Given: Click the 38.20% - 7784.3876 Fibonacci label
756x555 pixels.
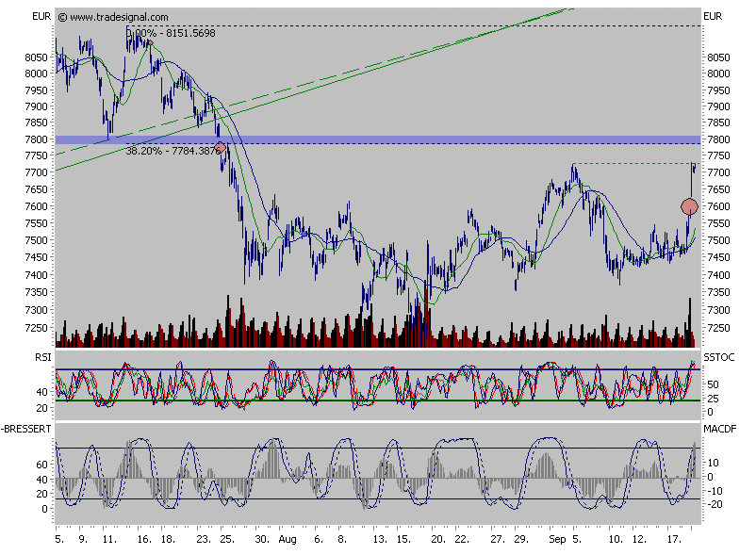Looking at the screenshot, I should click(172, 151).
